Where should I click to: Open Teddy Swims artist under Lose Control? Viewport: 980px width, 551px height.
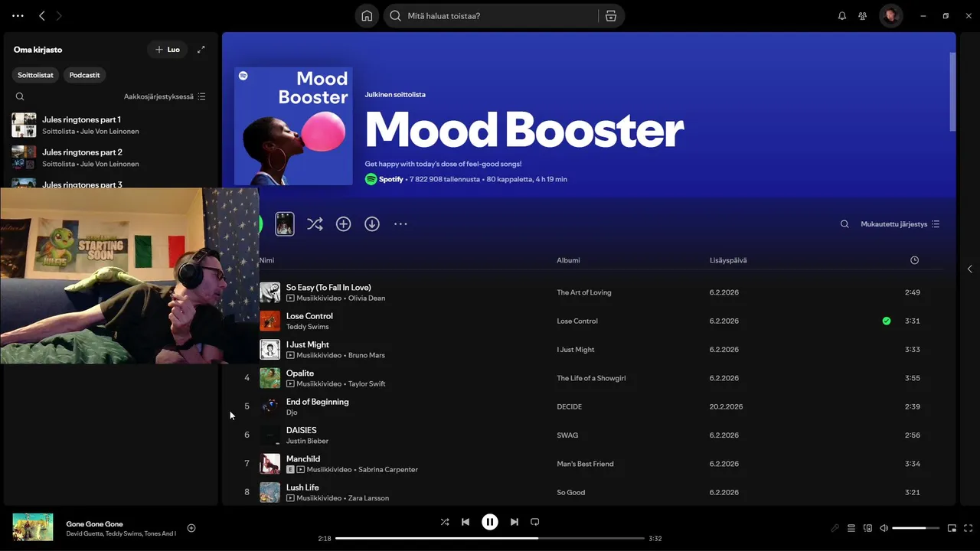pyautogui.click(x=307, y=327)
